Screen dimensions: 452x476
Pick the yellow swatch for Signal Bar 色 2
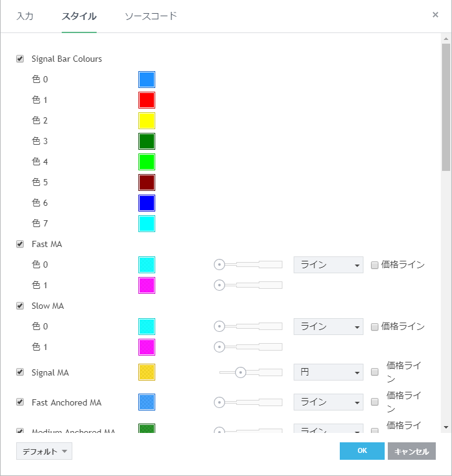[x=147, y=120]
